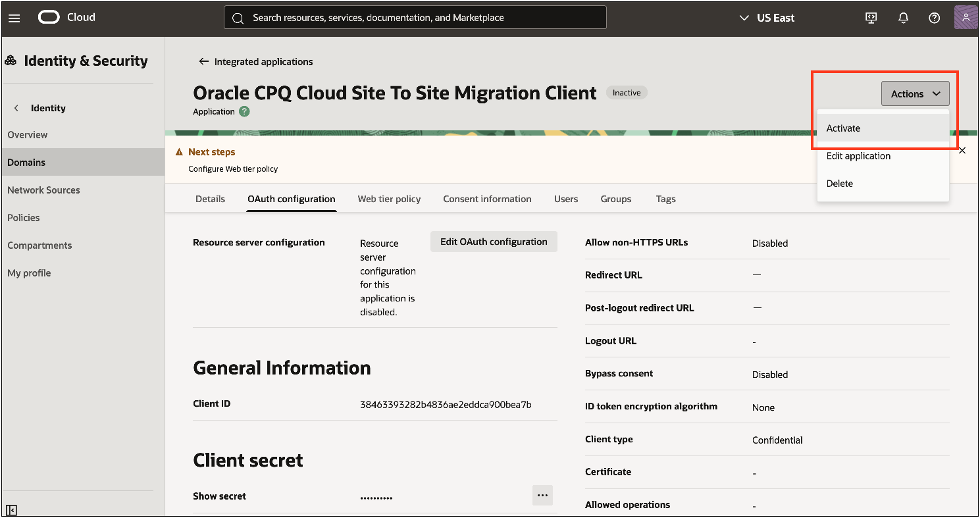This screenshot has width=980, height=518.
Task: Open the Show secret three-dot menu
Action: click(542, 495)
